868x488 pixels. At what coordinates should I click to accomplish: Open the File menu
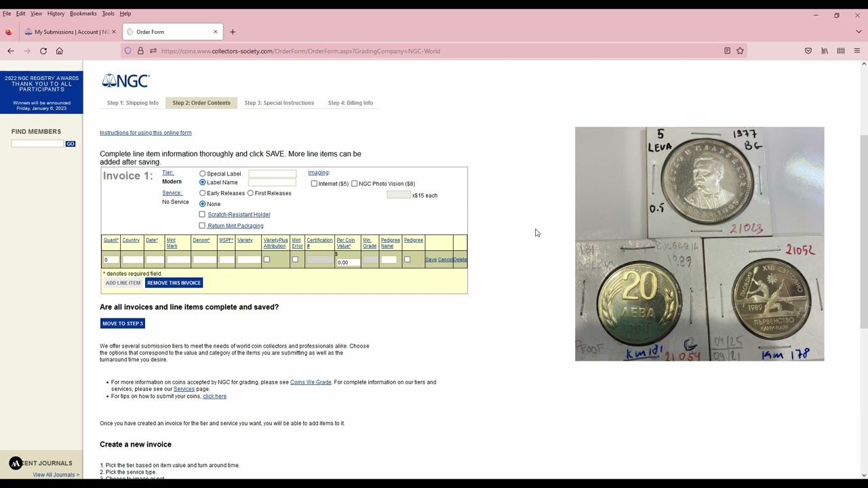pos(7,14)
